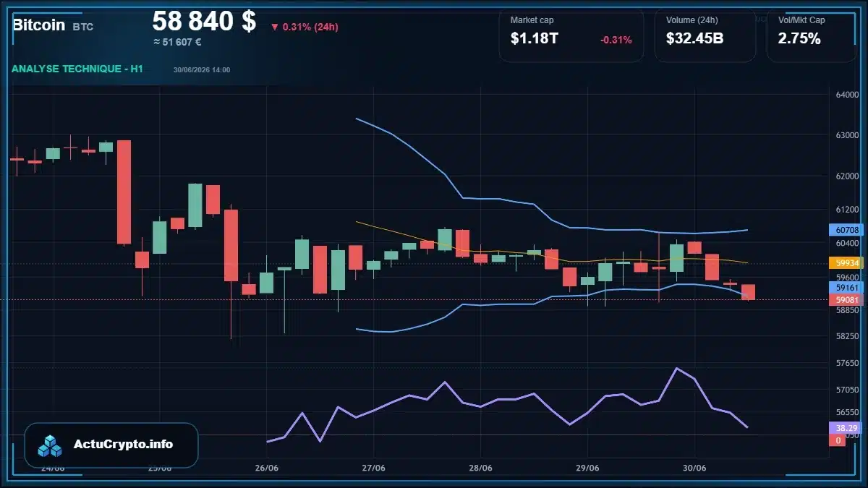Click the 58 840 $ price
The height and width of the screenshot is (488, 868).
tap(204, 22)
